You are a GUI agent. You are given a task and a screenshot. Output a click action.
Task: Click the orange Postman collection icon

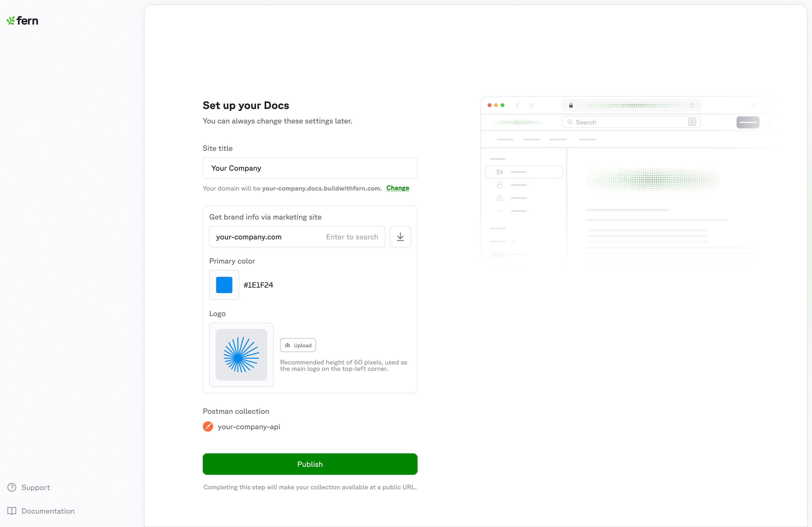(208, 426)
